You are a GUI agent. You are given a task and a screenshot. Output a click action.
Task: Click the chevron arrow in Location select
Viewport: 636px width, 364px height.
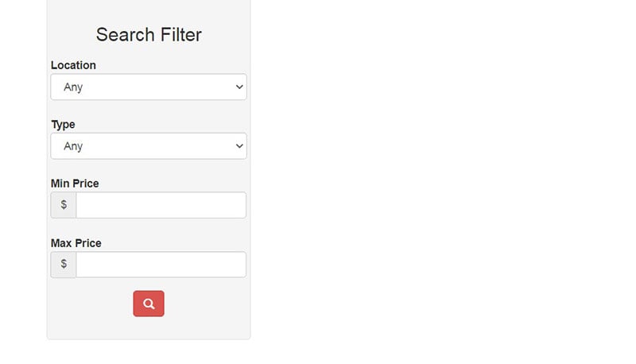point(239,87)
